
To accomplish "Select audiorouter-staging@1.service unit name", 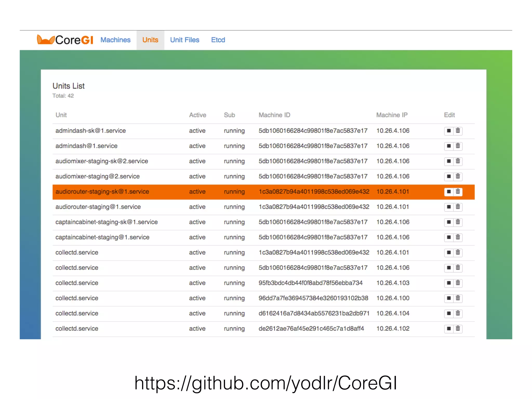I will click(98, 207).
